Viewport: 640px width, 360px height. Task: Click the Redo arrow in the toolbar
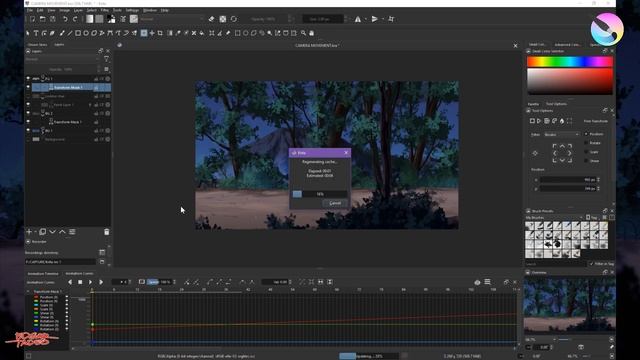(x=75, y=19)
